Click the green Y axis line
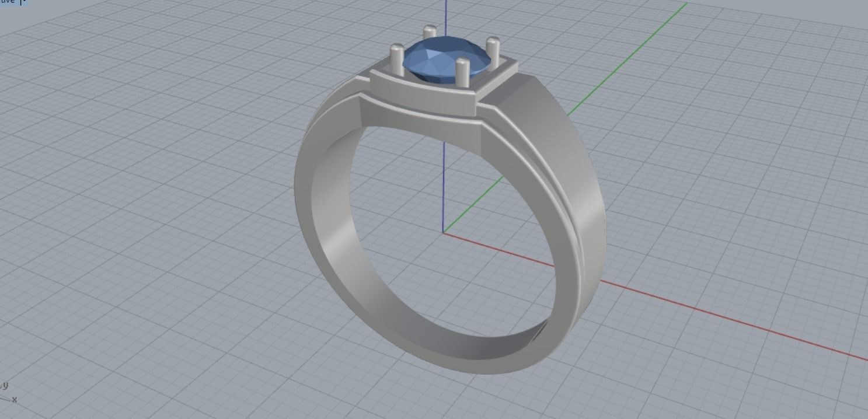The height and width of the screenshot is (419, 868). coord(628,58)
